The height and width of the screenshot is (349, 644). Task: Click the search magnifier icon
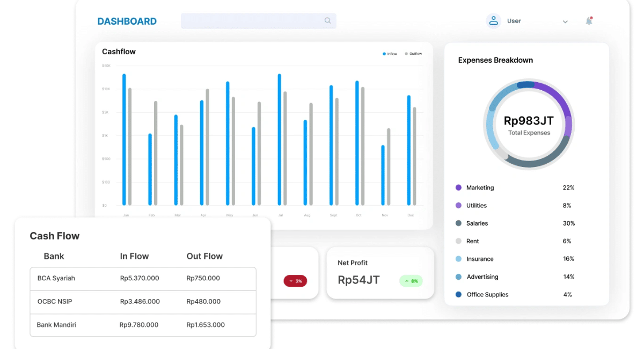[327, 21]
